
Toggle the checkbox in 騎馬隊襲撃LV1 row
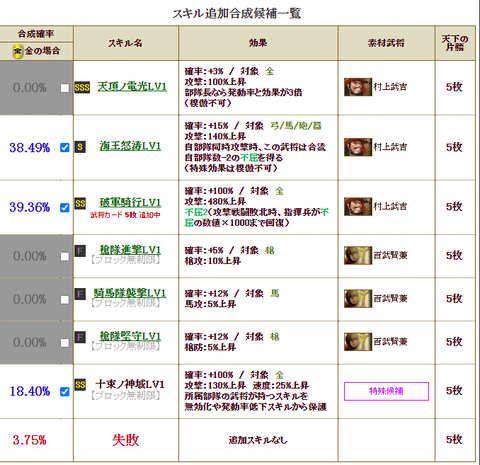pyautogui.click(x=65, y=300)
